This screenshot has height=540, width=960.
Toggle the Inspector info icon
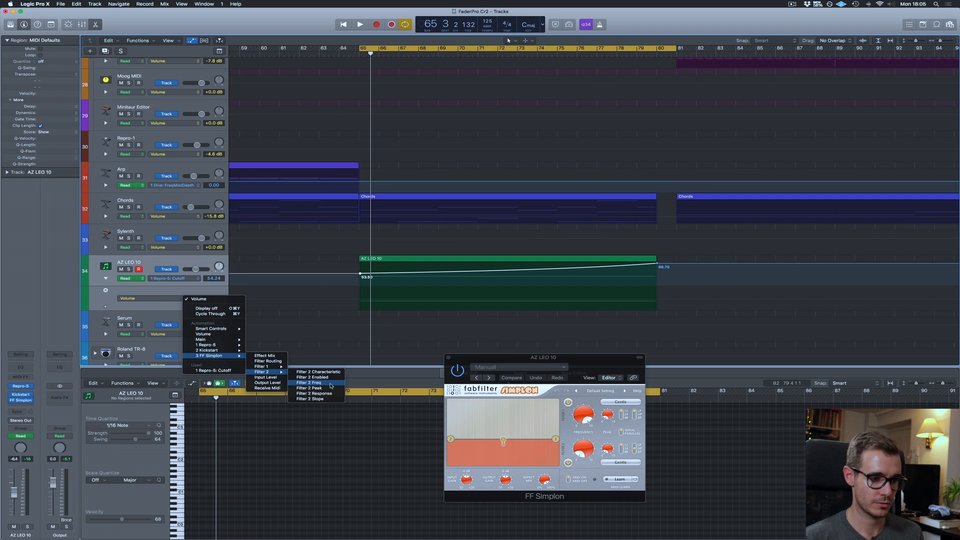(24, 24)
